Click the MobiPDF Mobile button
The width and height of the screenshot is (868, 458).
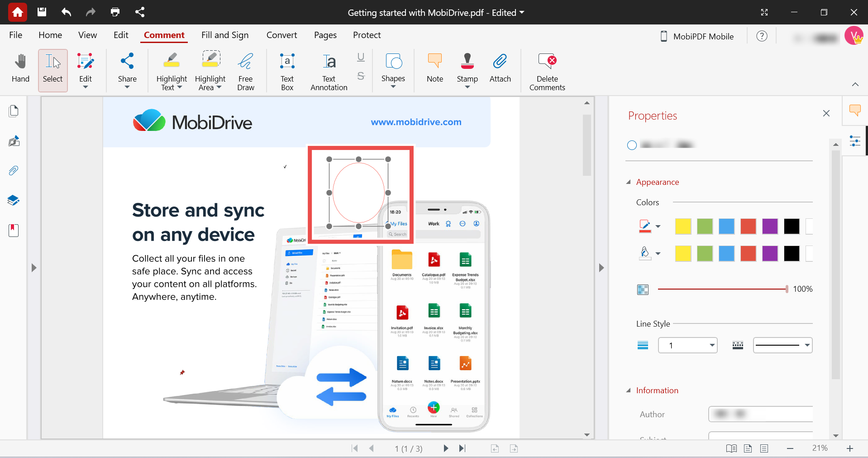696,36
